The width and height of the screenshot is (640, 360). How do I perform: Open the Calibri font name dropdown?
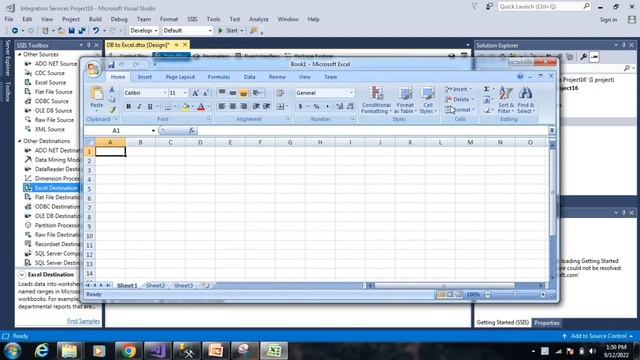tap(165, 93)
